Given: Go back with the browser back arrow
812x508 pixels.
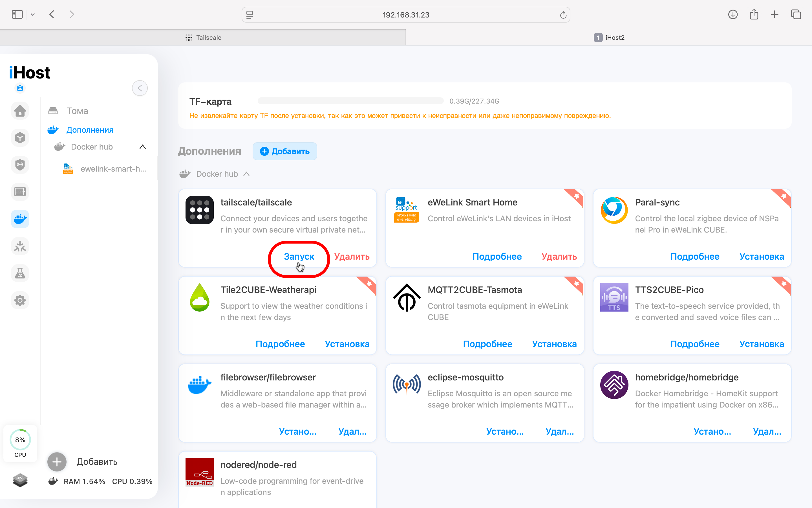Looking at the screenshot, I should 52,14.
